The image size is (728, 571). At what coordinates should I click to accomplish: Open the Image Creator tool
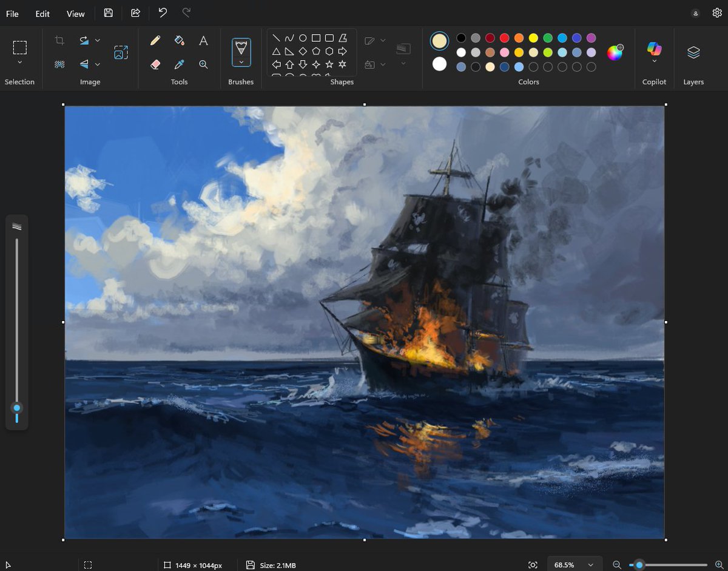(x=121, y=52)
